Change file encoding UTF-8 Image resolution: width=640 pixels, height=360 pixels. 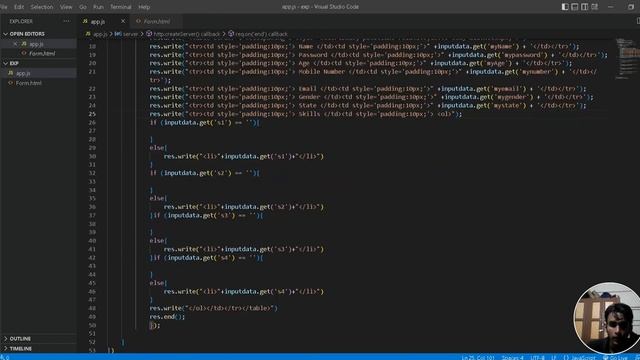pyautogui.click(x=537, y=357)
